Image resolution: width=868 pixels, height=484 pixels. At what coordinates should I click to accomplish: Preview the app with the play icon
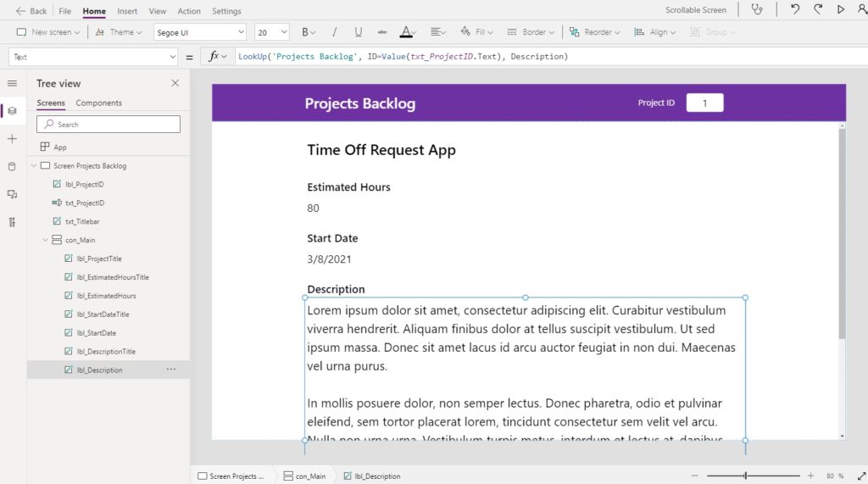point(840,9)
